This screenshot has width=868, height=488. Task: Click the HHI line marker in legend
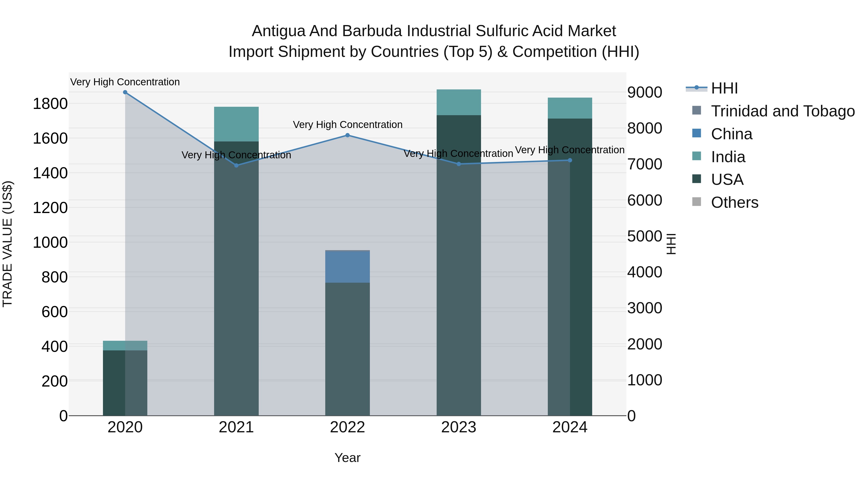tap(697, 87)
